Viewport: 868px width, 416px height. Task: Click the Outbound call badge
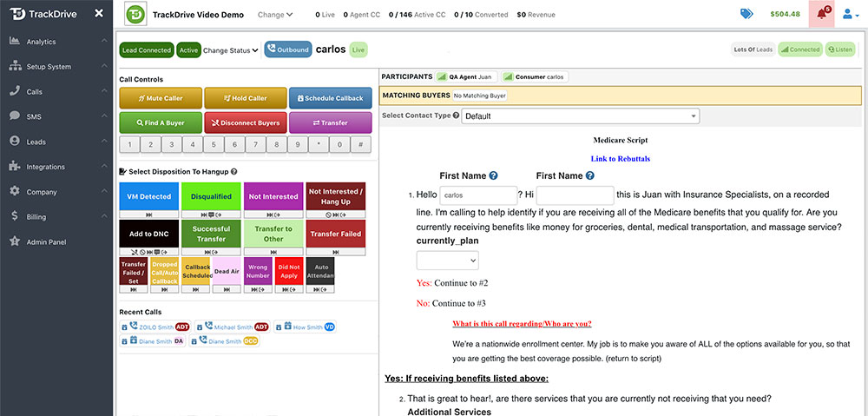point(288,50)
